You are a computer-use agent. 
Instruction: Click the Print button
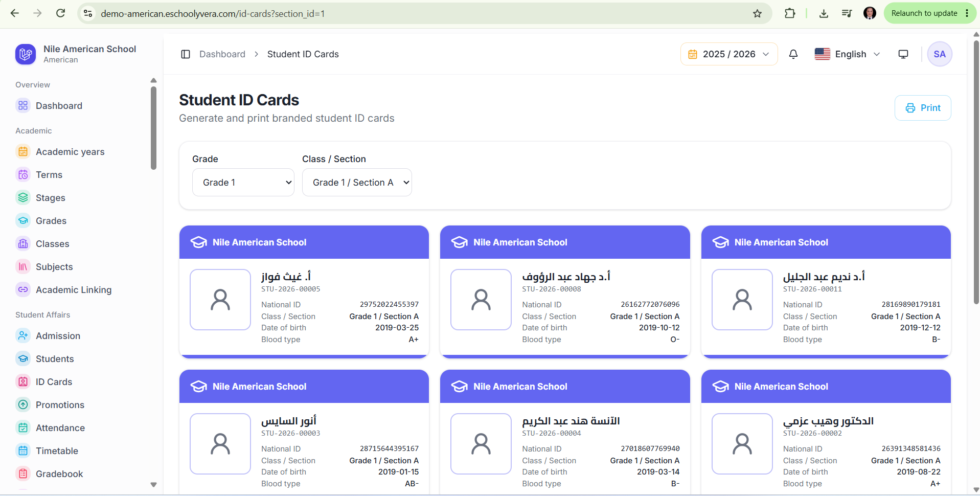pos(923,108)
